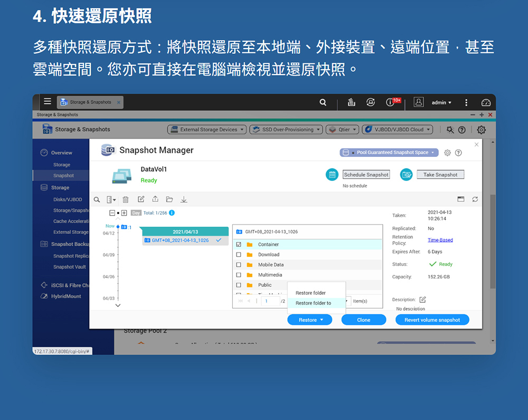528x420 pixels.
Task: Click the export snapshot upload icon
Action: pos(155,199)
